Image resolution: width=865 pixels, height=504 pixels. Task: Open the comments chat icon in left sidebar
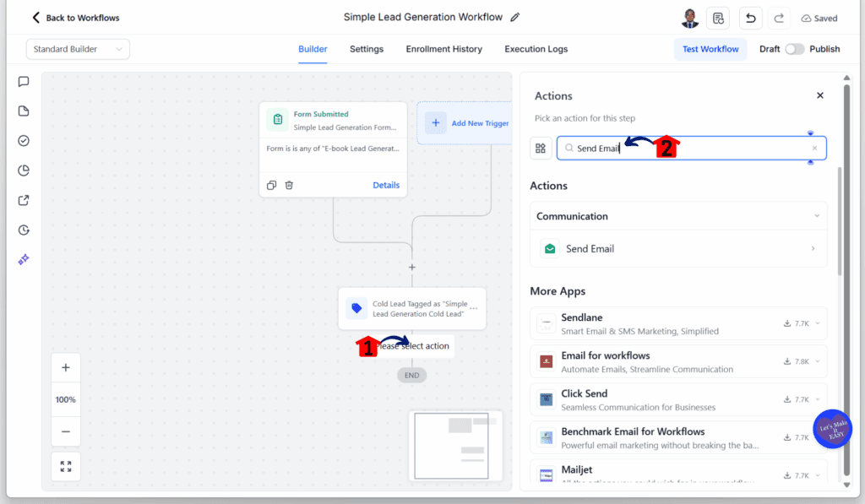click(23, 81)
